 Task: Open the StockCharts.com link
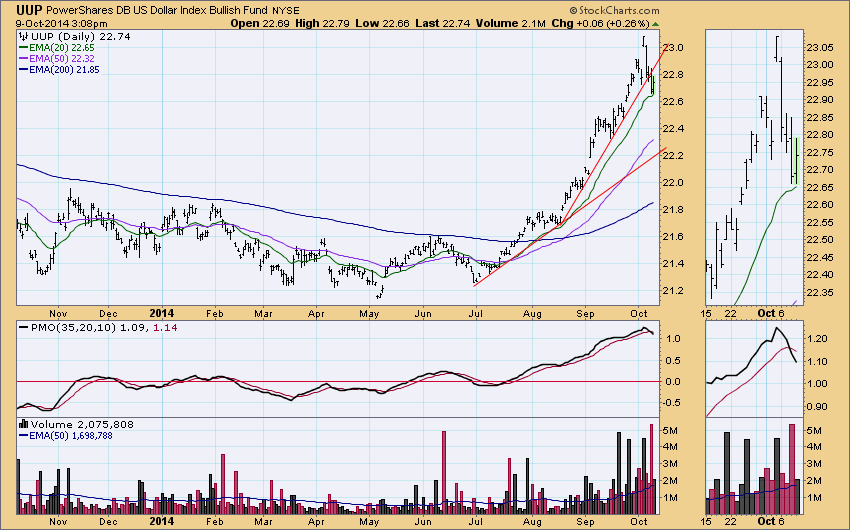[x=619, y=10]
